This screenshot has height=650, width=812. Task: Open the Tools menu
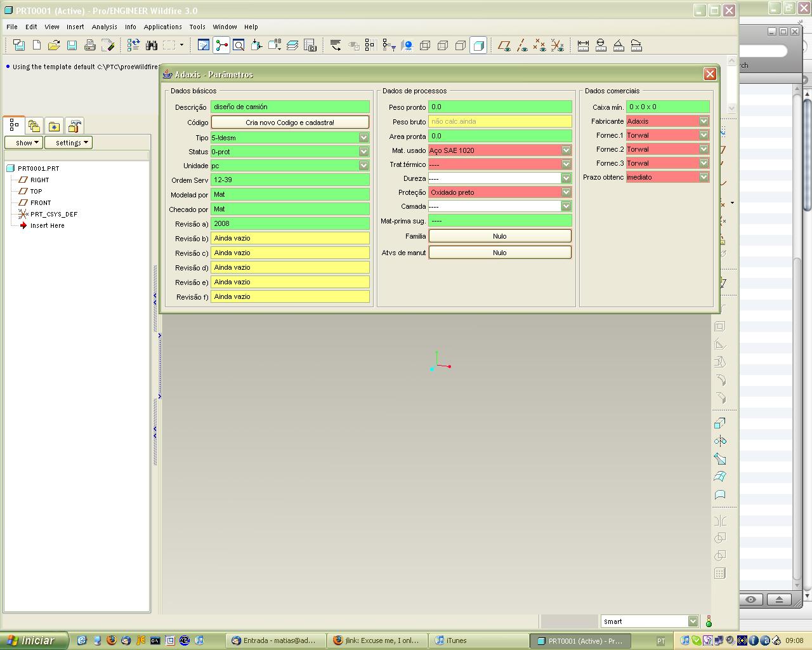[197, 27]
